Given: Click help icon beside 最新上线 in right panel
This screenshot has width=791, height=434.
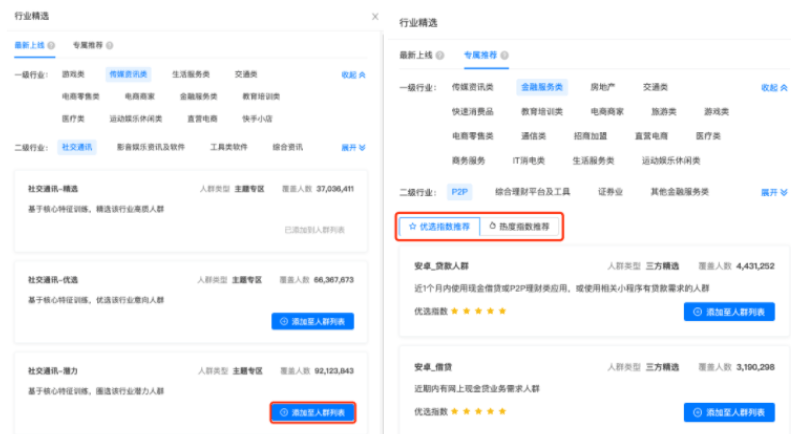Looking at the screenshot, I should click(440, 56).
